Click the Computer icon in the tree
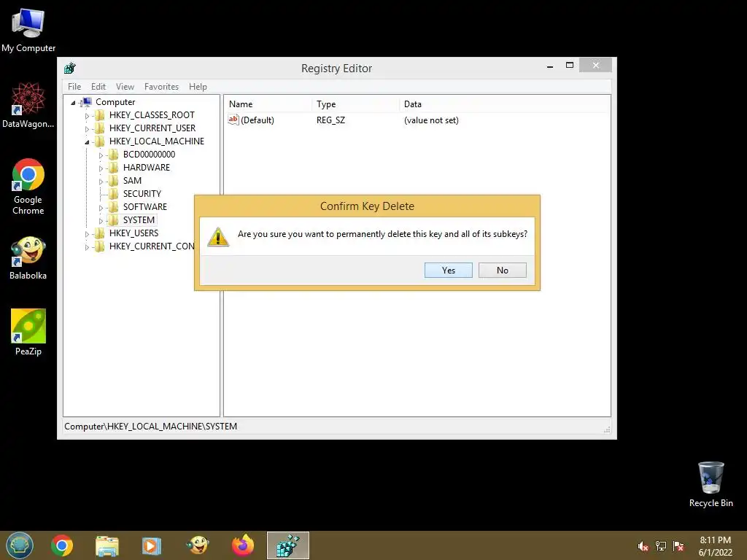The height and width of the screenshot is (560, 747). pyautogui.click(x=86, y=102)
